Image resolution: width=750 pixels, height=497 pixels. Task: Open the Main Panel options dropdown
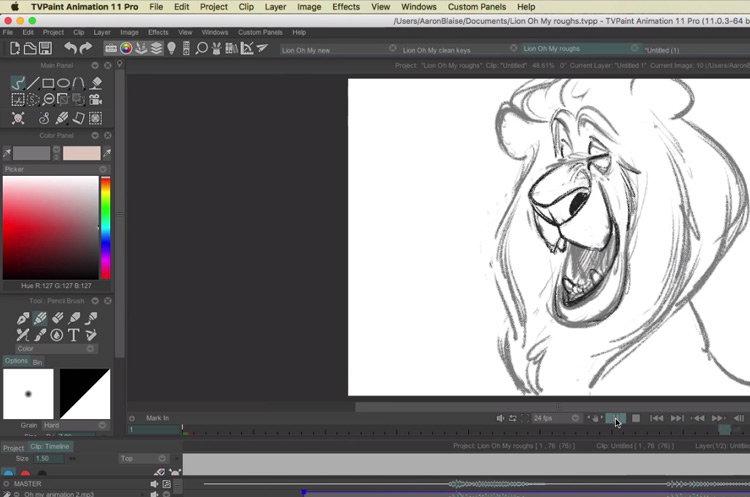click(x=95, y=66)
